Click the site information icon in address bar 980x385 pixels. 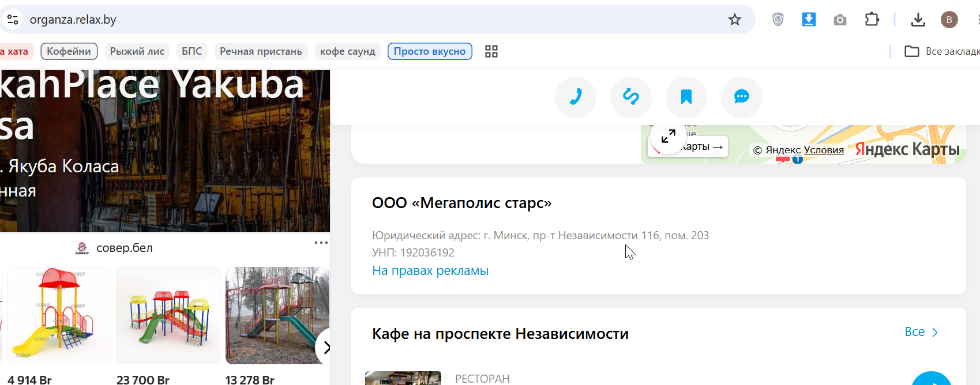click(x=13, y=20)
